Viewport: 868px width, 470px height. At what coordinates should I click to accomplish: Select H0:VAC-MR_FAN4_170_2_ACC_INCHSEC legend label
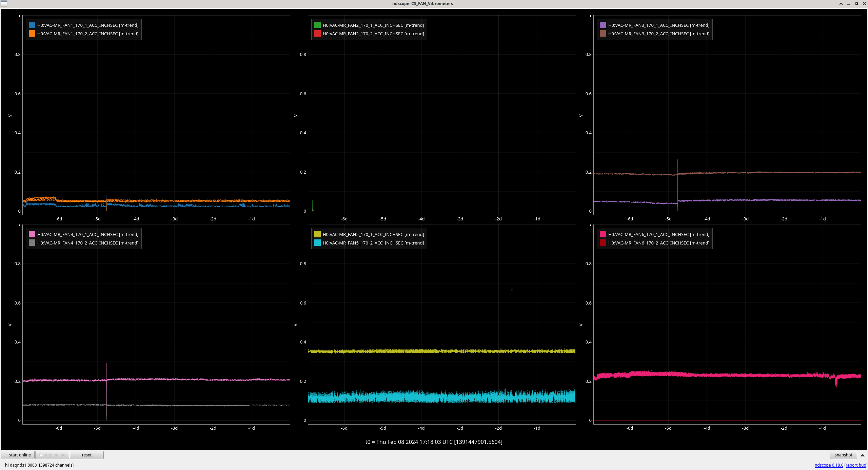[x=88, y=243]
